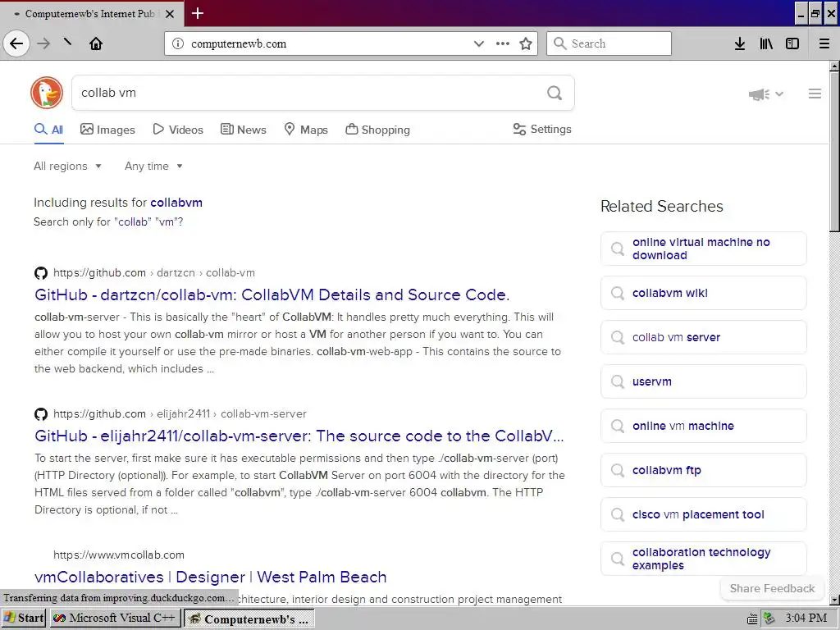840x630 pixels.
Task: Click magnifier icon beside 'collabvm wiki'
Action: click(618, 293)
